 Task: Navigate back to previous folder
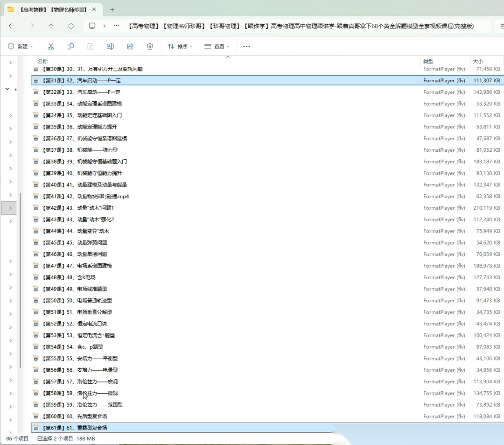pyautogui.click(x=12, y=26)
